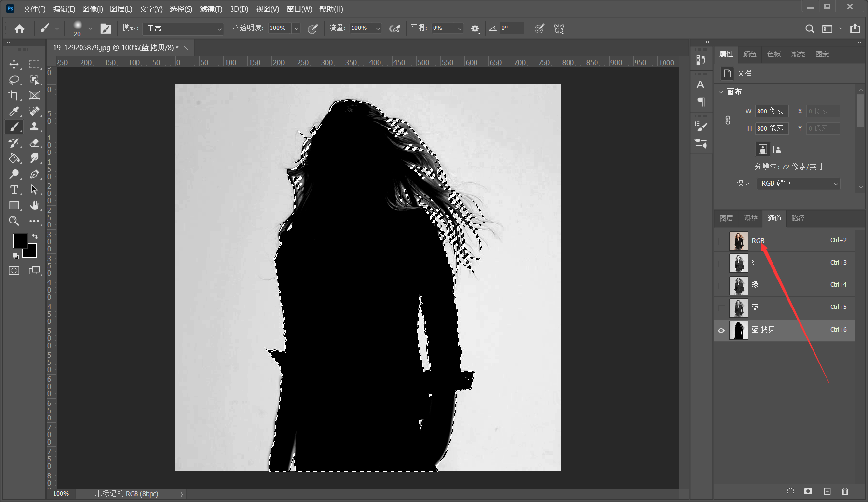This screenshot has width=868, height=502.
Task: Select the Hand tool
Action: coord(34,205)
